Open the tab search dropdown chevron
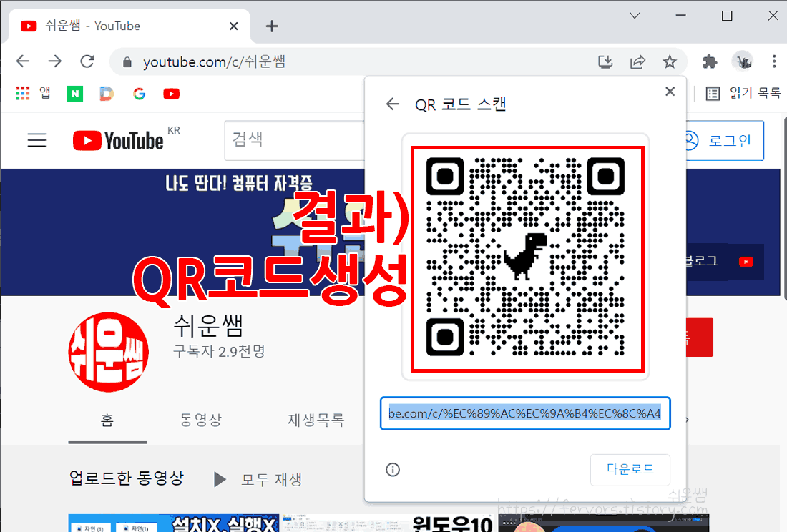The image size is (787, 532). (635, 16)
